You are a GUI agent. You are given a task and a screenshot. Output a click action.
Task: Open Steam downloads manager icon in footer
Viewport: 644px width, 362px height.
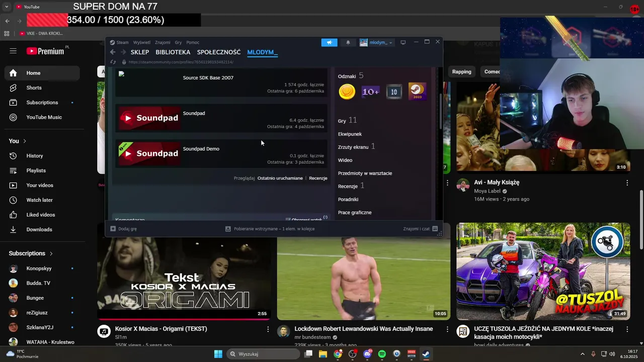coord(228,229)
